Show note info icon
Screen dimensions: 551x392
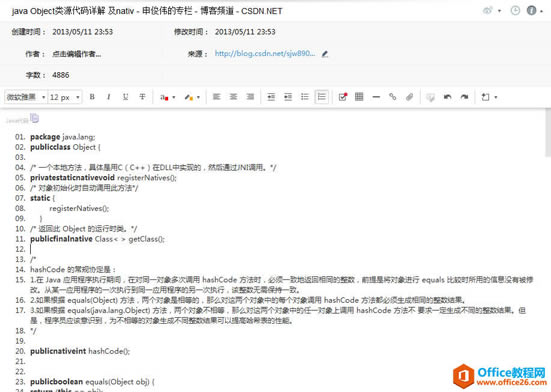pyautogui.click(x=531, y=11)
